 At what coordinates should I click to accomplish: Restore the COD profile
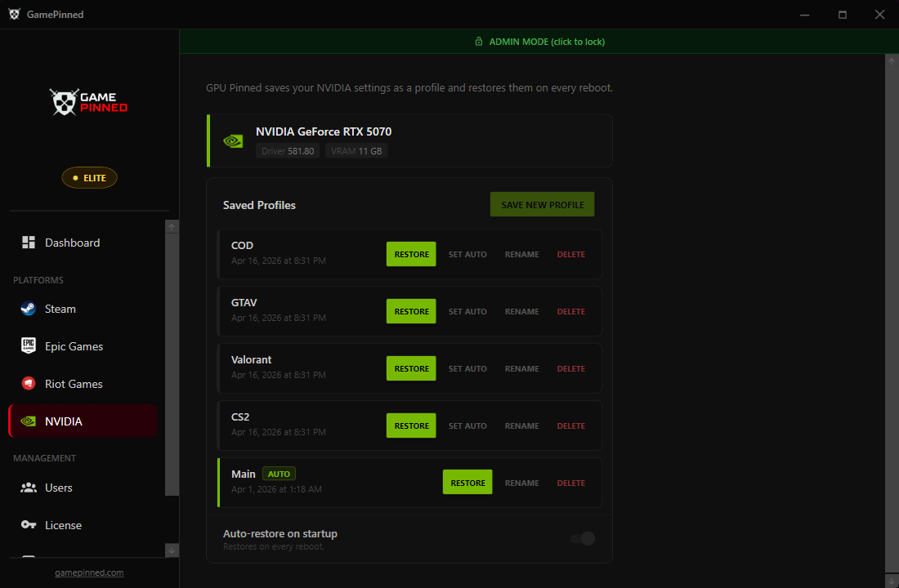(410, 254)
